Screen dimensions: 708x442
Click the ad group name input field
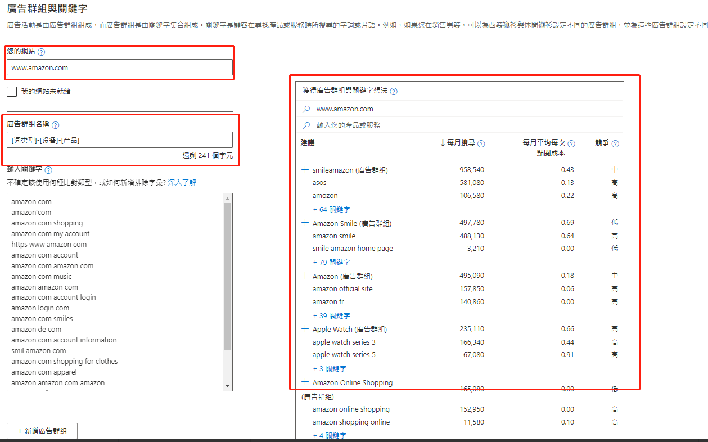coord(120,140)
